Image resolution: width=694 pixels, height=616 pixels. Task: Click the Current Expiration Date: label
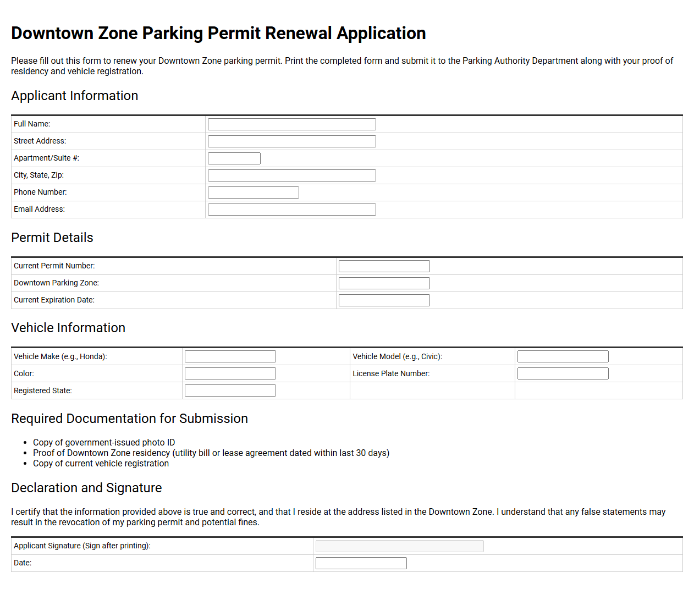coord(54,300)
